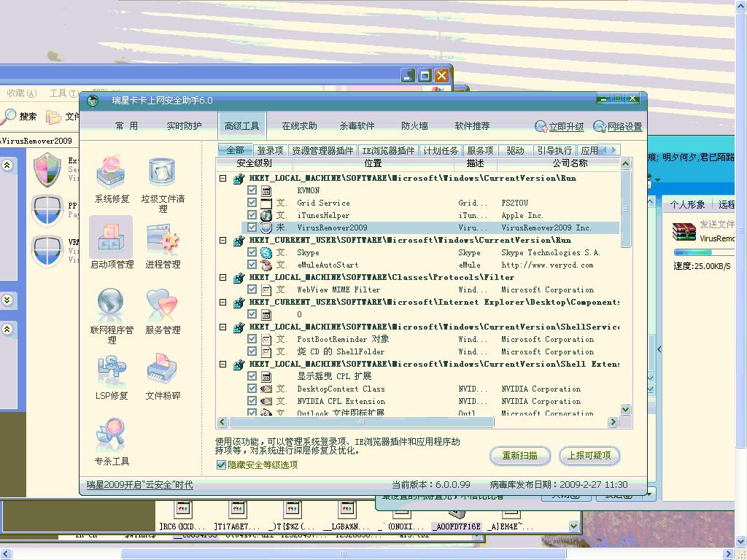This screenshot has height=560, width=747.
Task: Uncheck the KVMON startup entry
Action: [252, 190]
